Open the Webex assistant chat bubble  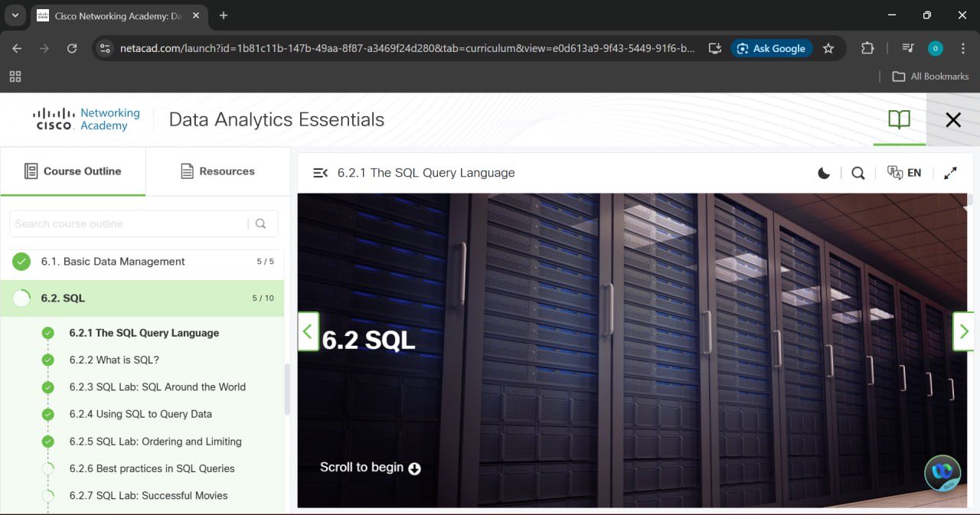(942, 472)
